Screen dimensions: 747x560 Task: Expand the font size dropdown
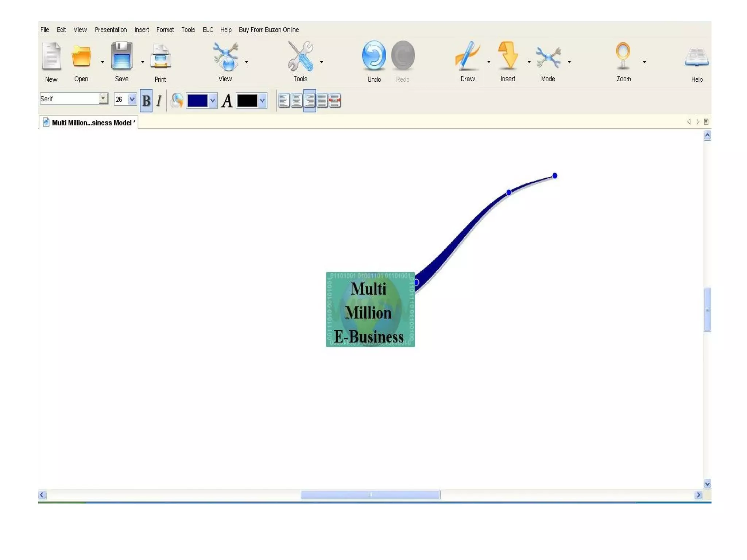132,99
